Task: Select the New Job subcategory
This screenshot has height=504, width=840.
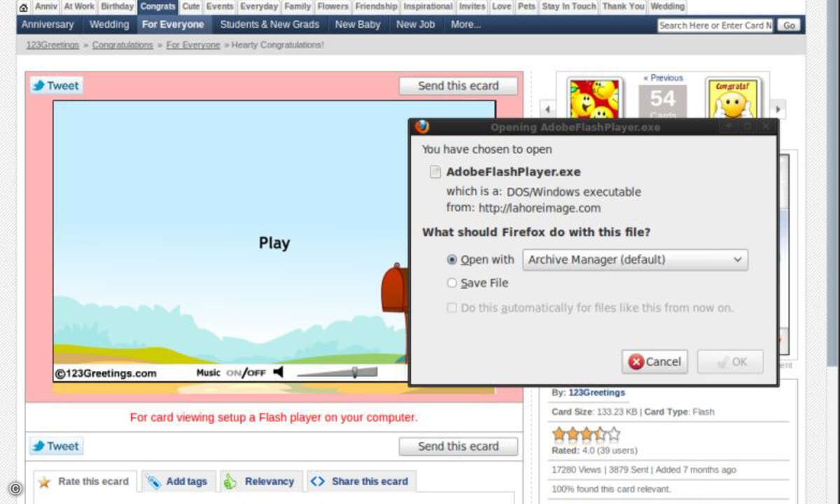Action: (x=416, y=24)
